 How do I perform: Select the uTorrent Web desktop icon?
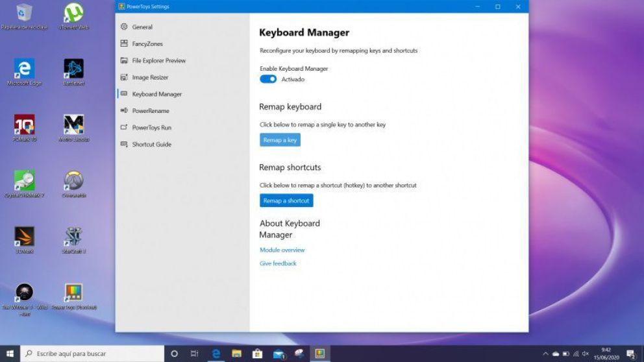coord(74,16)
